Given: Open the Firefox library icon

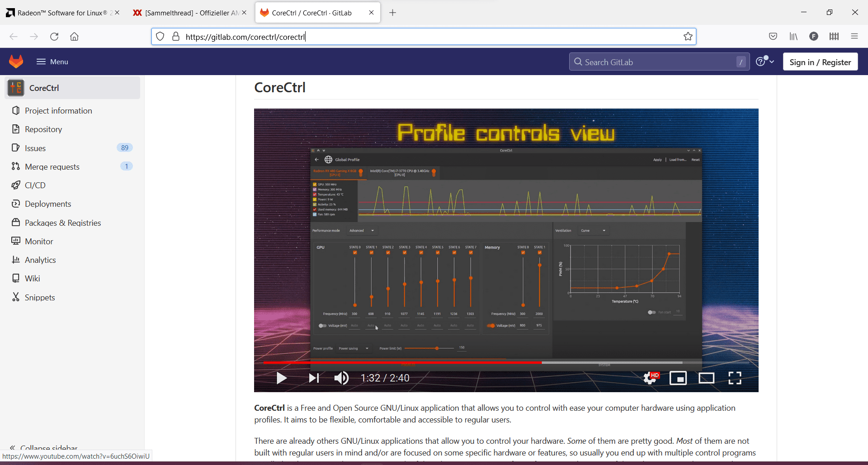Looking at the screenshot, I should (x=793, y=37).
